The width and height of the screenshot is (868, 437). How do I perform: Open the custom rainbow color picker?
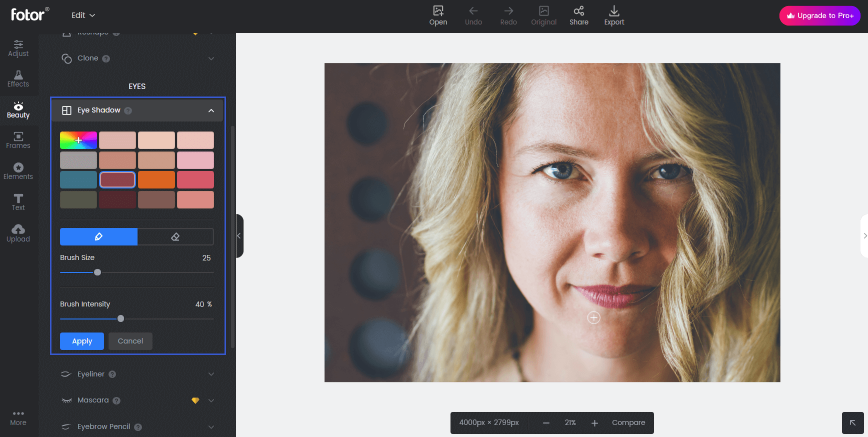coord(78,140)
